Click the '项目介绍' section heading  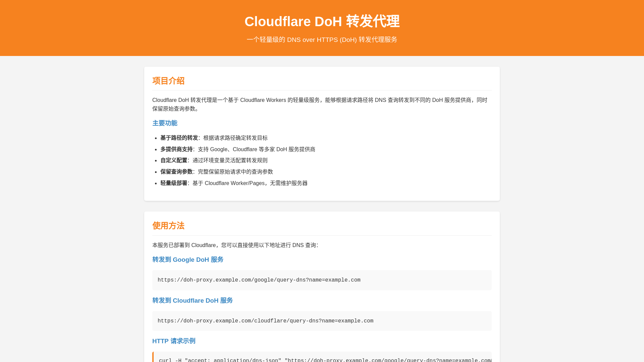tap(168, 81)
